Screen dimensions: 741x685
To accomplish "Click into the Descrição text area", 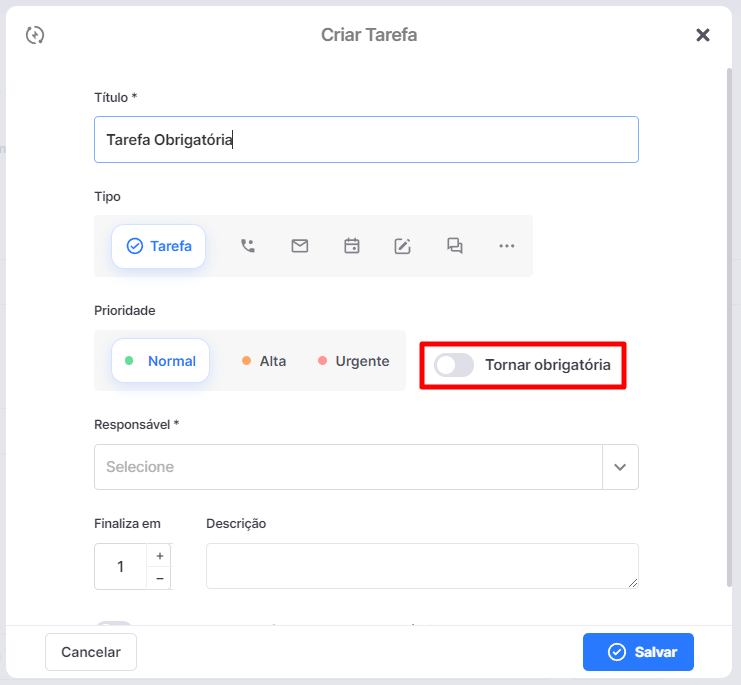I will coord(422,566).
